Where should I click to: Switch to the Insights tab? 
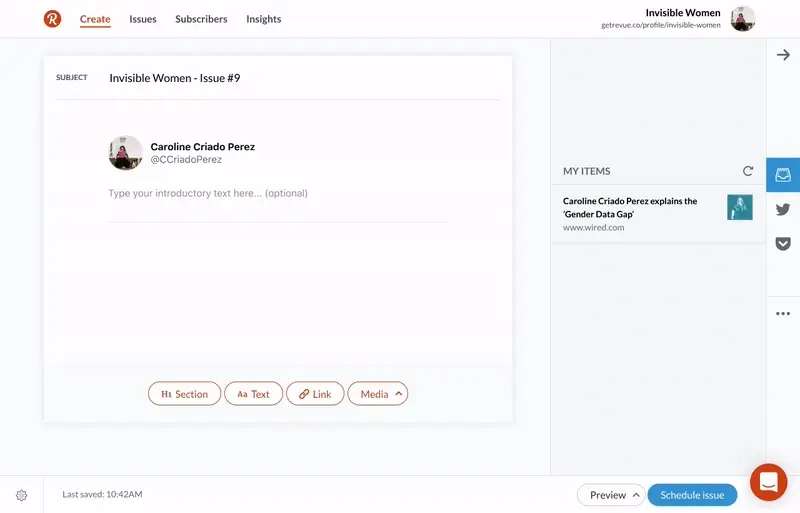point(263,19)
